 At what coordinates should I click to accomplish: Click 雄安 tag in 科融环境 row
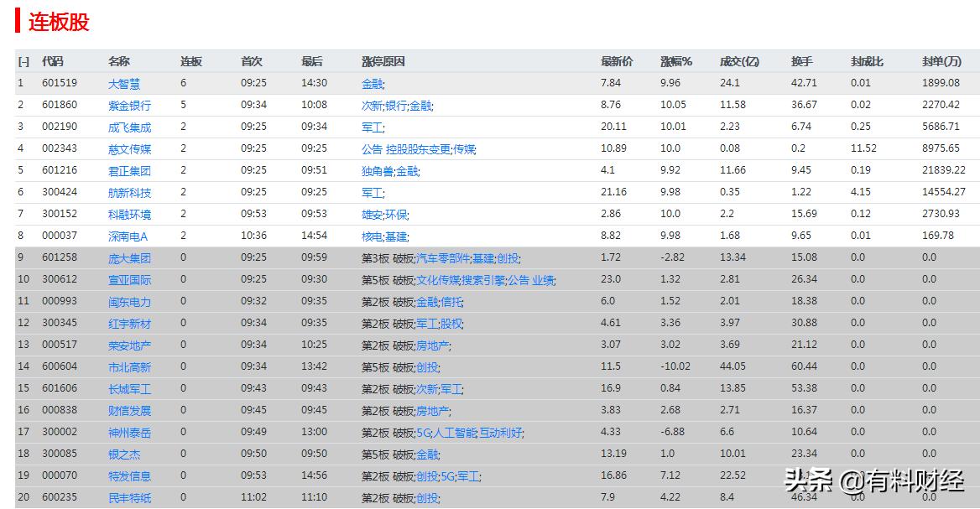pyautogui.click(x=371, y=214)
